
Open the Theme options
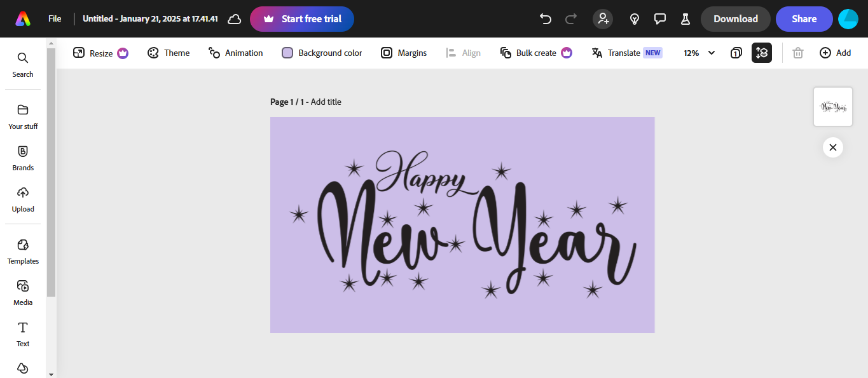pyautogui.click(x=169, y=53)
